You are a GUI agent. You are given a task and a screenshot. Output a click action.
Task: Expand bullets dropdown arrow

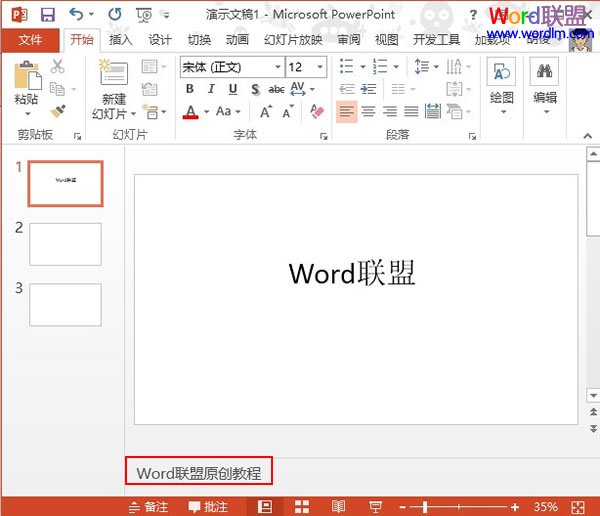(x=363, y=67)
